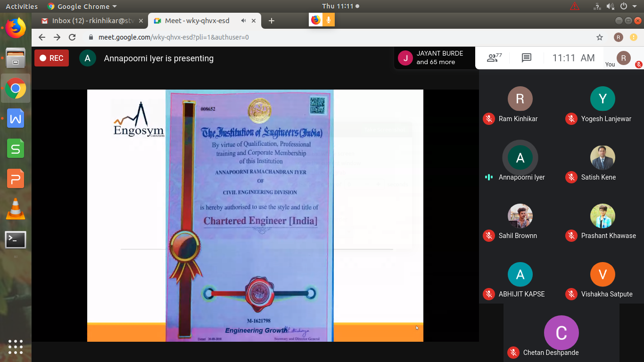
Task: Open Firefox from the Ubuntu dock
Action: [16, 28]
